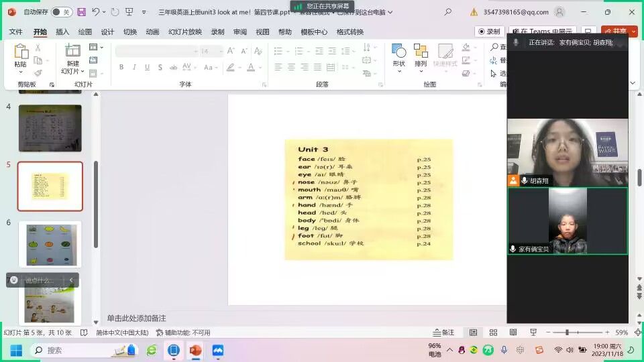Toggle the AutoSave (自动保存) switch

coord(62,12)
